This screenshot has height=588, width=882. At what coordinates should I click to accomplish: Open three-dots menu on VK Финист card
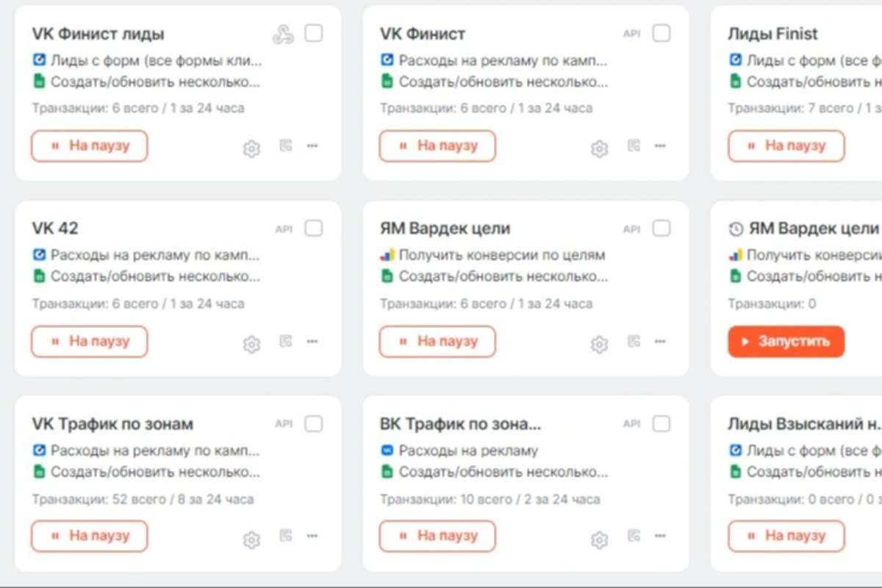(660, 146)
